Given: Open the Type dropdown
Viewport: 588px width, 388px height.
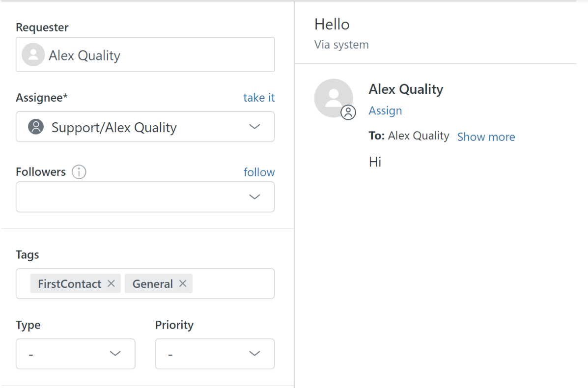Looking at the screenshot, I should tap(76, 354).
